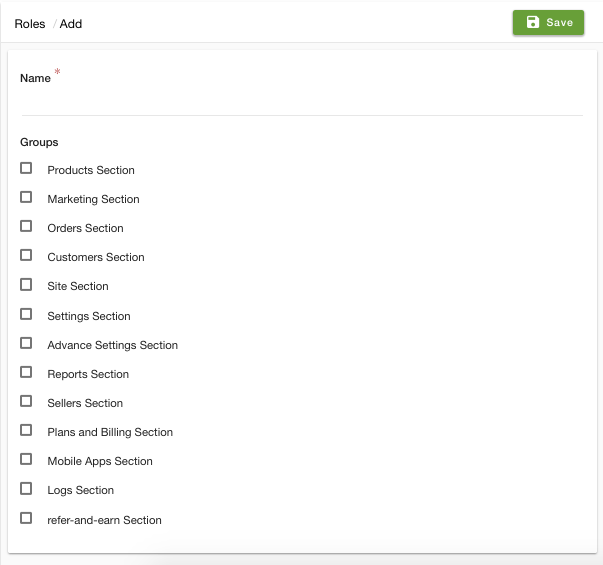Screen dimensions: 603x565
Task: Toggle Plans and Billing Section checkbox
Action: pyautogui.click(x=26, y=430)
